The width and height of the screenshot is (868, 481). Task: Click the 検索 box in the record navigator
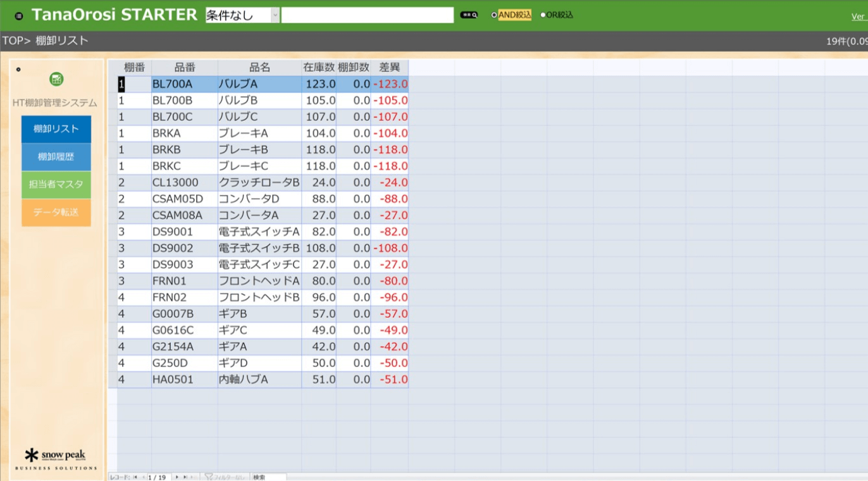pyautogui.click(x=268, y=477)
